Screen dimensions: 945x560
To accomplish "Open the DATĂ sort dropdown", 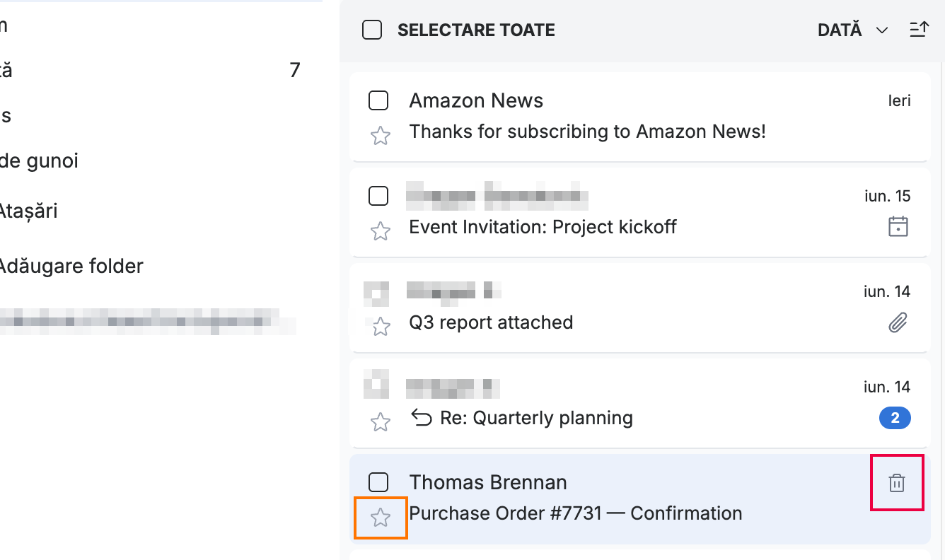I will tap(852, 30).
